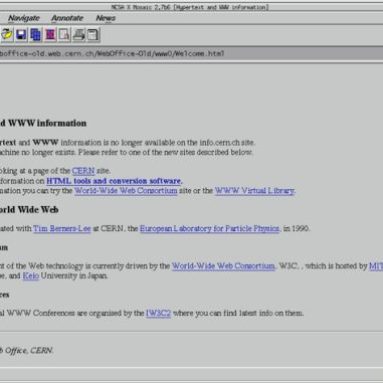Open the Navigate menu
This screenshot has width=383, height=383.
(24, 18)
